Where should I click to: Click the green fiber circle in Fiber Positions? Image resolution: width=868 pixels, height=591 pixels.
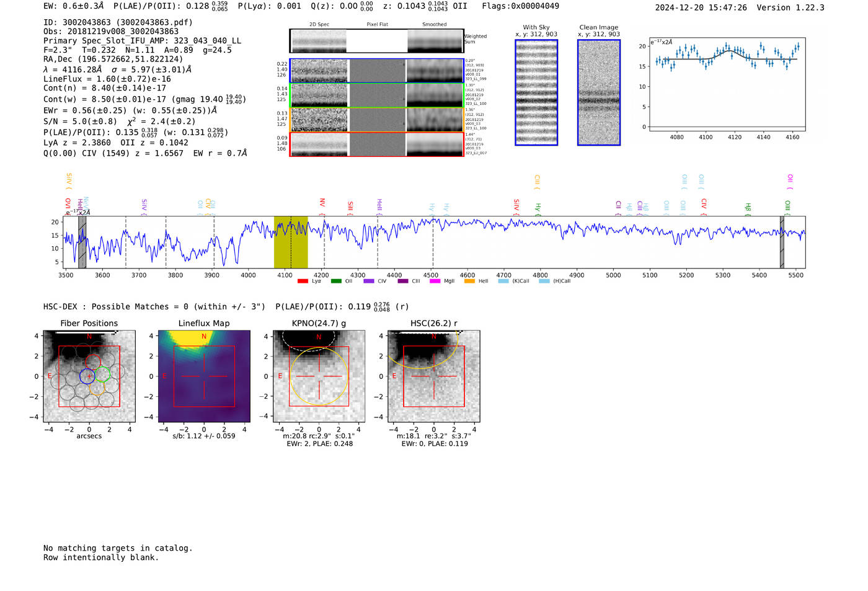102,375
